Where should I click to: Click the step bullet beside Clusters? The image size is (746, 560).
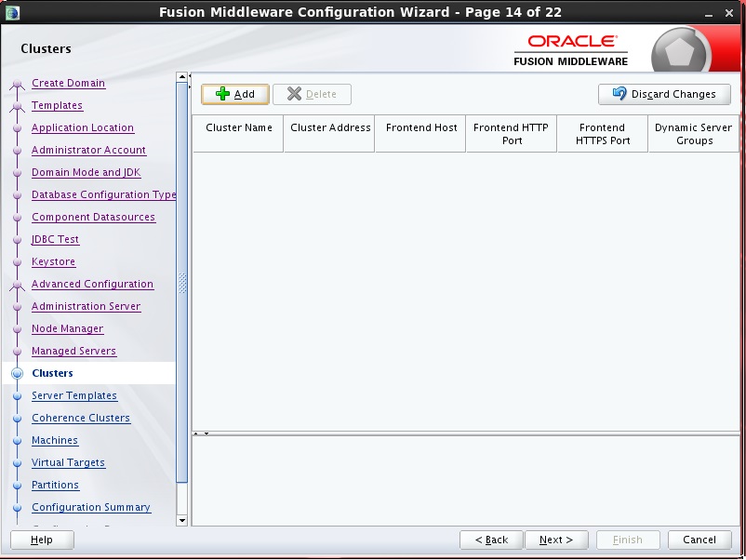17,374
